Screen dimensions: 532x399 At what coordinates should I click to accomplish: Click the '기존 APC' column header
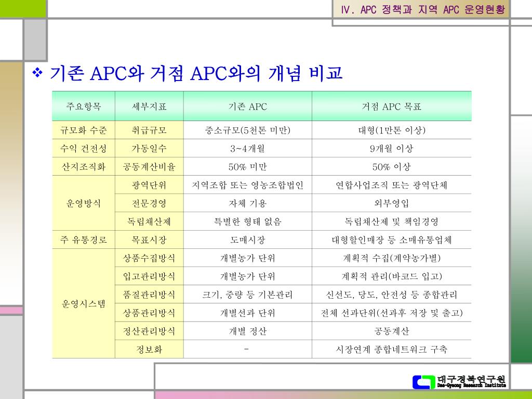point(248,106)
